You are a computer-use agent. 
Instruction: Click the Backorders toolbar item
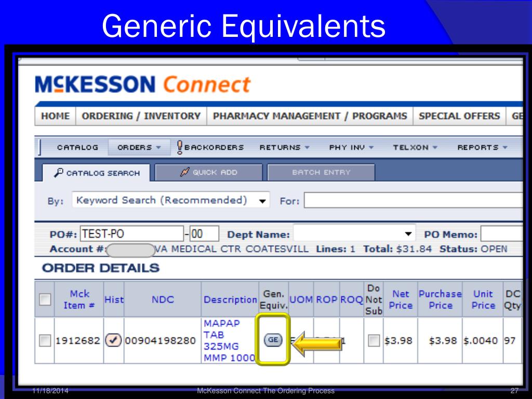pos(210,148)
